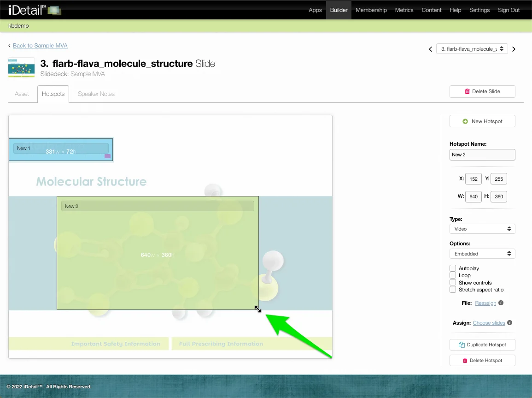The image size is (532, 398).
Task: Click the H height field
Action: click(499, 196)
